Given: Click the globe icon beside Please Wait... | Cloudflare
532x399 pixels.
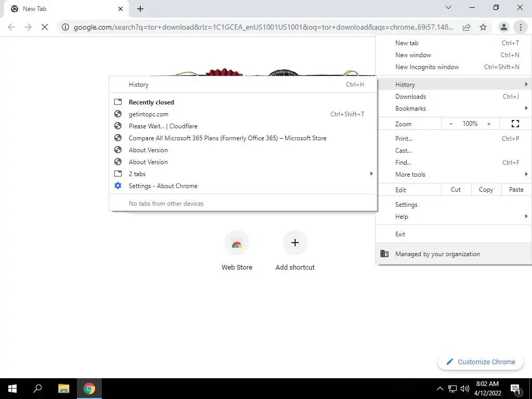Looking at the screenshot, I should 118,126.
